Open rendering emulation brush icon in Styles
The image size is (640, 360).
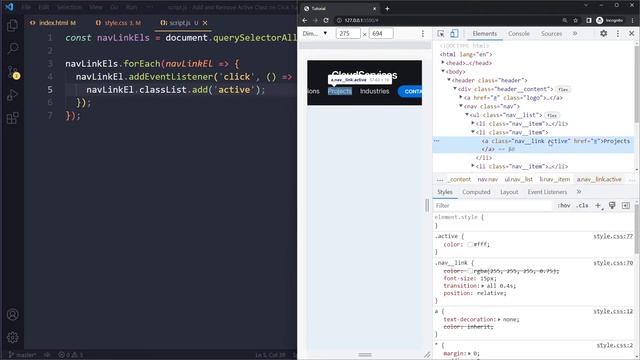[x=612, y=206]
